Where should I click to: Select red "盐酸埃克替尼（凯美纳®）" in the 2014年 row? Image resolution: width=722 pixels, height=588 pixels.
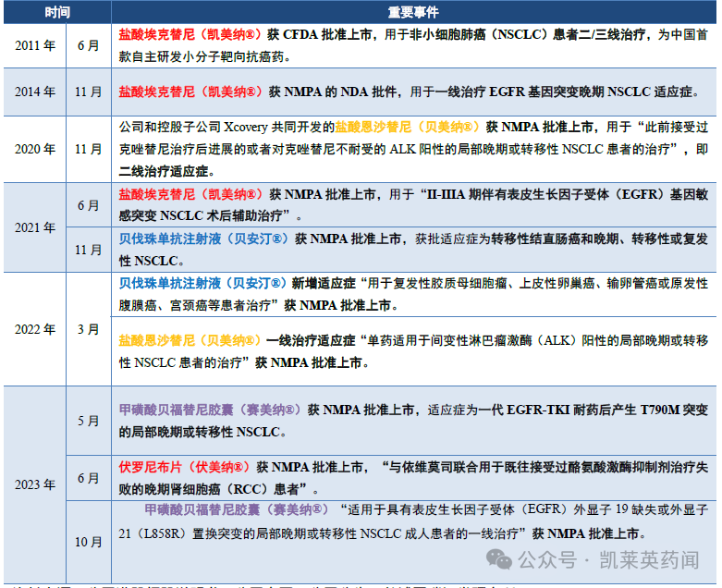pos(190,92)
